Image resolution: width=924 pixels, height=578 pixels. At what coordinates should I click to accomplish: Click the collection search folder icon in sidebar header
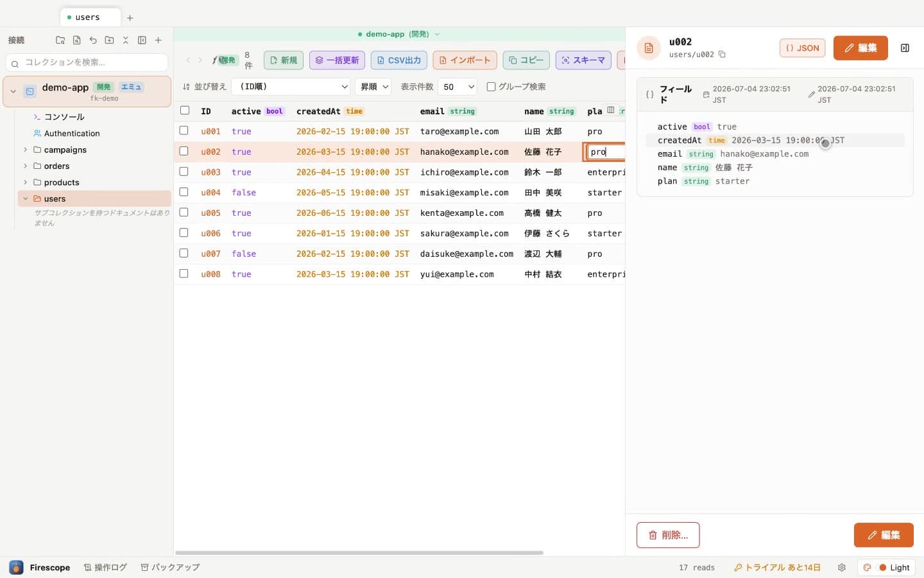[60, 40]
